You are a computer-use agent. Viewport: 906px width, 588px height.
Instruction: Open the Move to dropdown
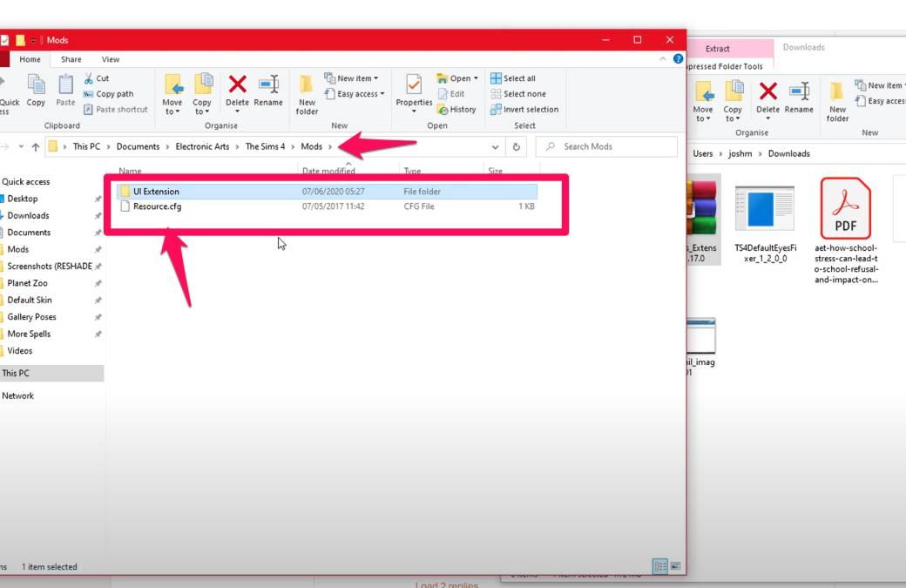pos(172,94)
